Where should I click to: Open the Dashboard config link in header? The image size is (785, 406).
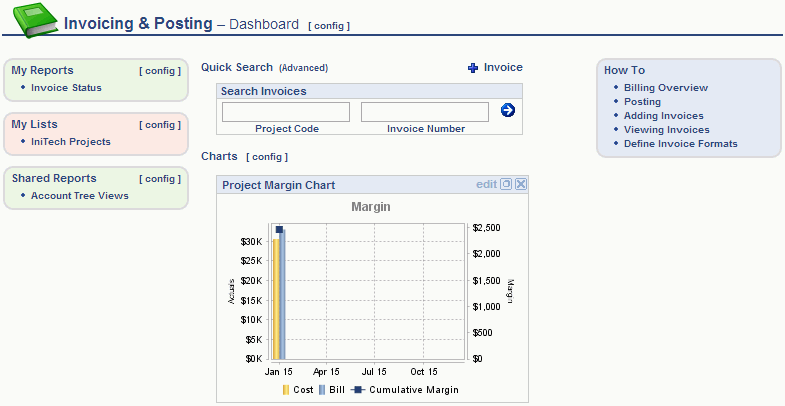tap(329, 25)
